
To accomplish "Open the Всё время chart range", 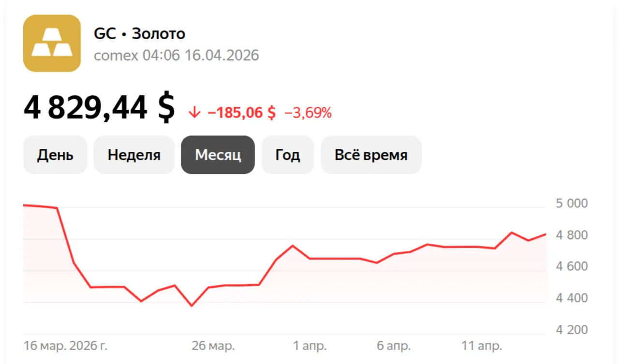I will click(371, 155).
